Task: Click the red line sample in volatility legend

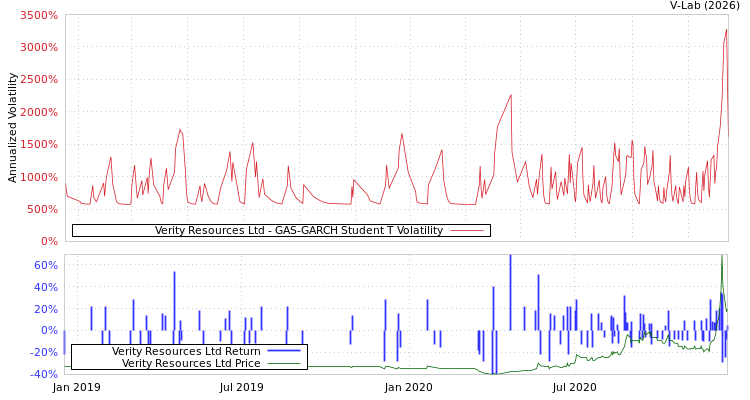Action: 467,230
